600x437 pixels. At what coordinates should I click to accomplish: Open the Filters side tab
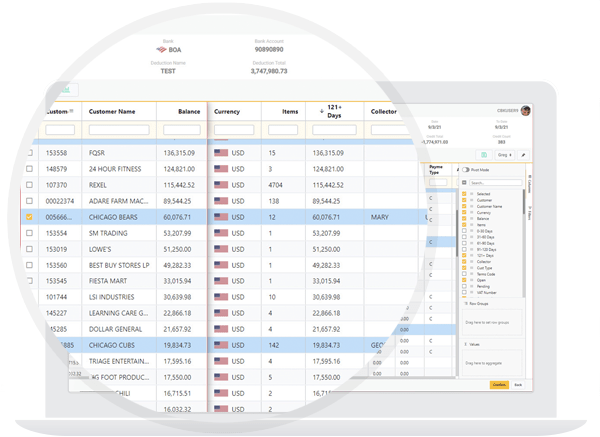coord(530,213)
